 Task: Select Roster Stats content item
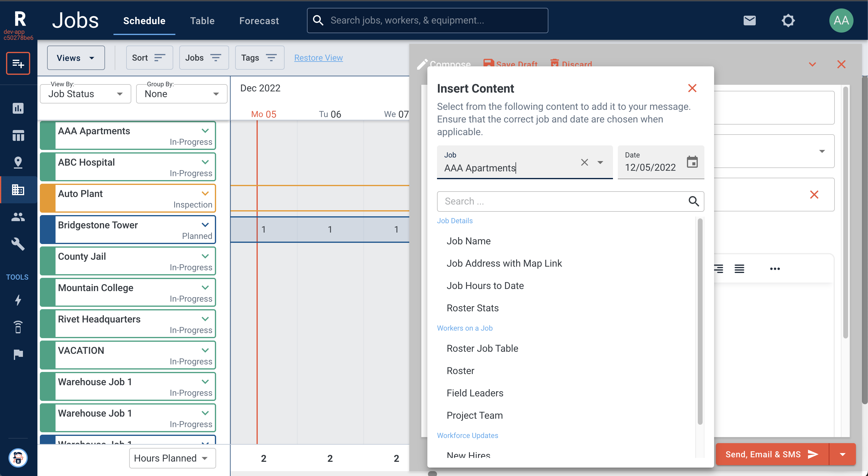pos(472,308)
